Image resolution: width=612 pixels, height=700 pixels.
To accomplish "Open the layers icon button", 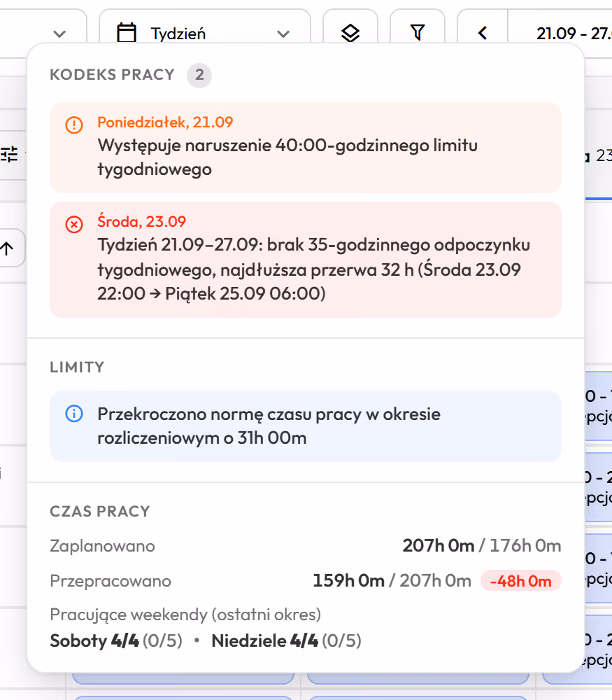I will click(x=350, y=33).
